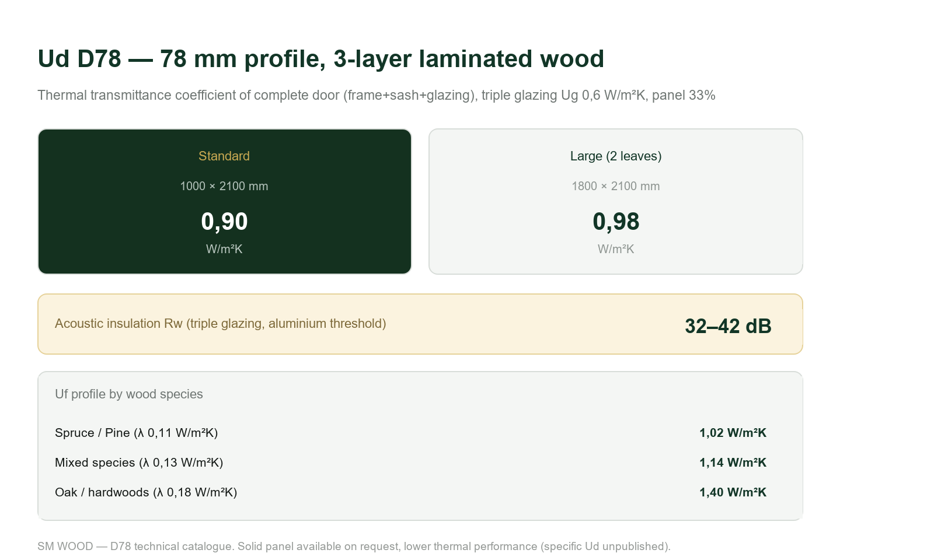Click the 1,02 W/m²K value

pyautogui.click(x=733, y=433)
